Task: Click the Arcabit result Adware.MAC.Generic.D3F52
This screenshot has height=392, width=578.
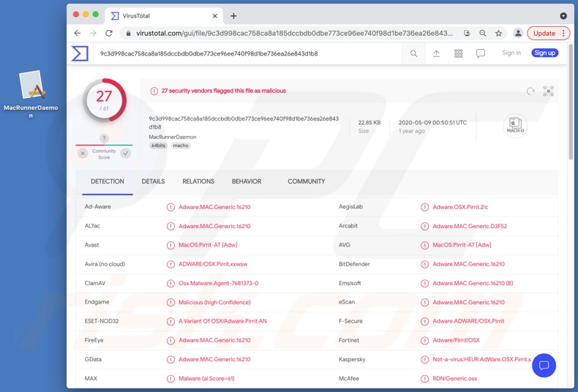Action: (x=470, y=226)
